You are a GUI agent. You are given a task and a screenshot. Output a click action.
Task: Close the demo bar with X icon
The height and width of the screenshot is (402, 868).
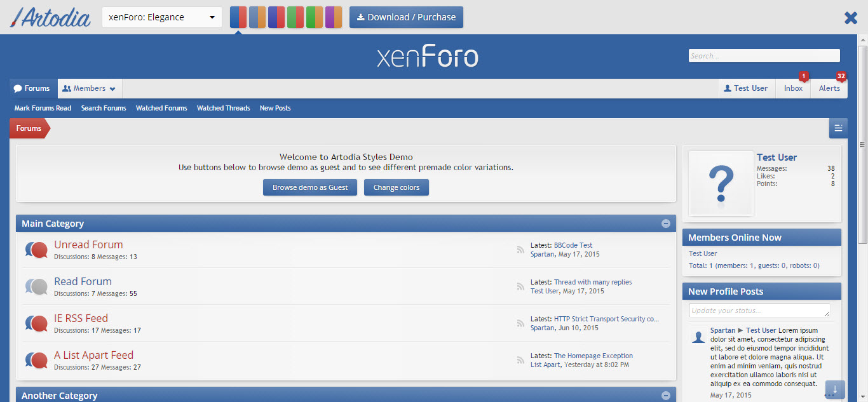click(851, 18)
